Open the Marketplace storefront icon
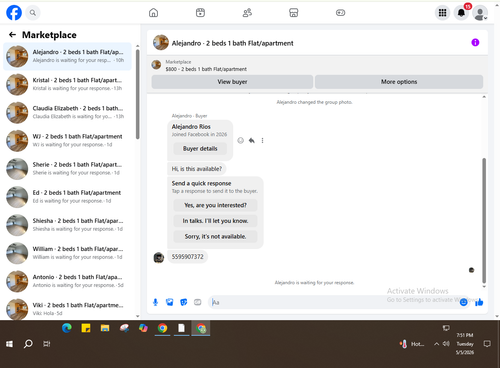 [x=294, y=13]
